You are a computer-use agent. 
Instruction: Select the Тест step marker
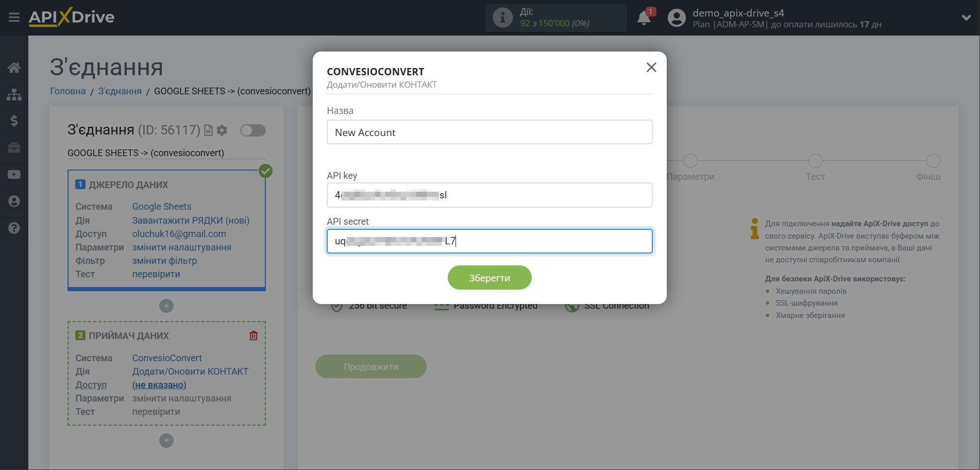[x=815, y=161]
